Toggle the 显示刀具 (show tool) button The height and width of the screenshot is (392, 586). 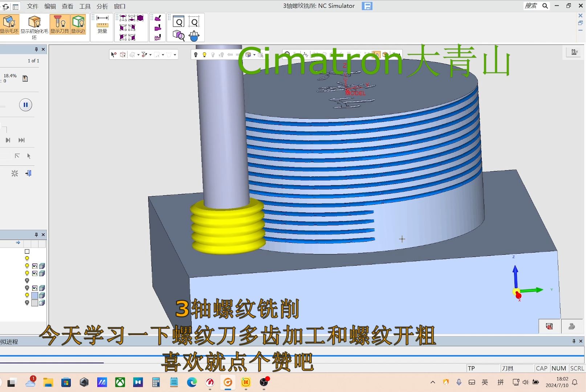60,24
